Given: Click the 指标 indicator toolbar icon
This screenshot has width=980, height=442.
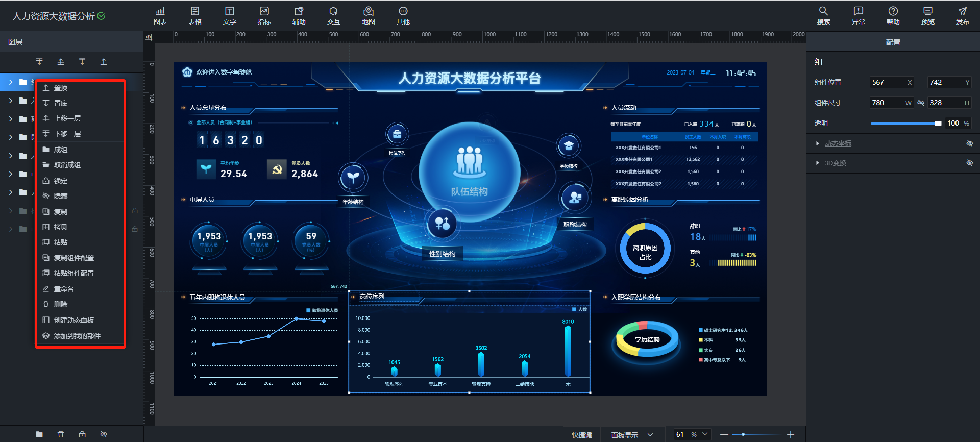Looking at the screenshot, I should coord(264,16).
